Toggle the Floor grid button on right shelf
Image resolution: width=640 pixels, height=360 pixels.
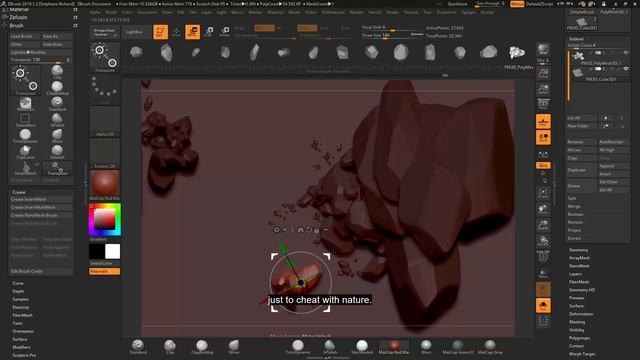pos(543,121)
